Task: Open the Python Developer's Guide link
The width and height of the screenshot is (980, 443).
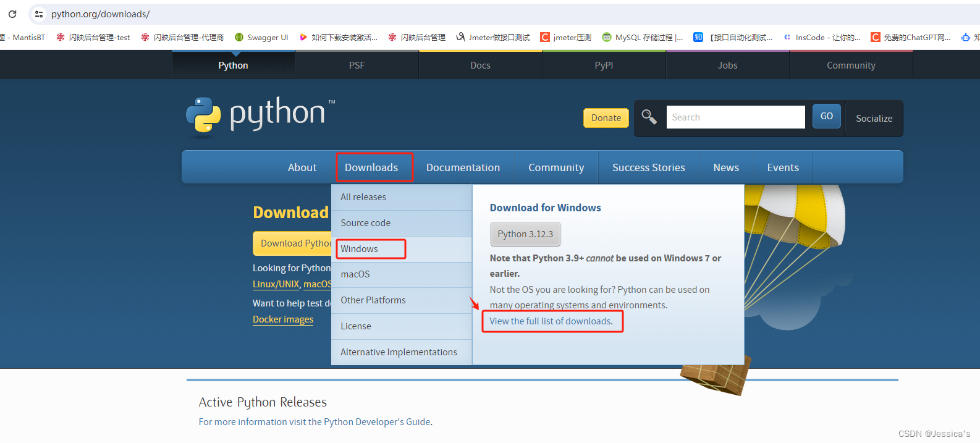Action: (377, 422)
